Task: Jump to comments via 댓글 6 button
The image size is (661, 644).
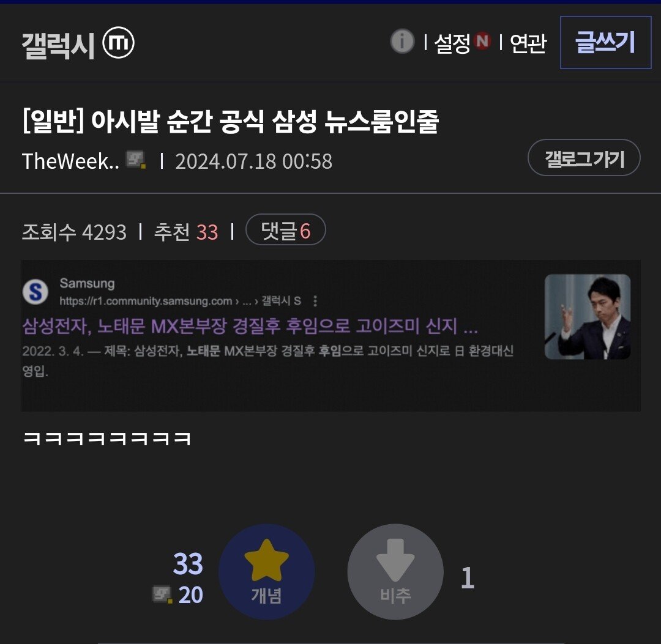Action: click(285, 229)
